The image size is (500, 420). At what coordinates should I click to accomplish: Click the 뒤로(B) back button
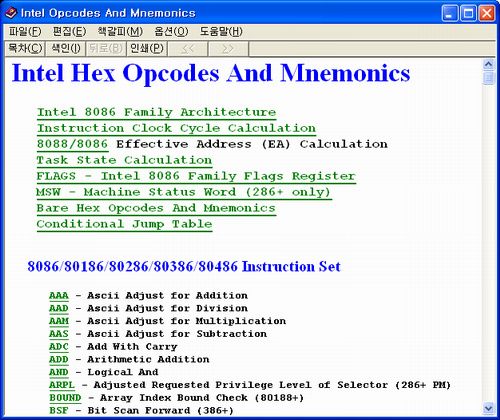click(106, 49)
